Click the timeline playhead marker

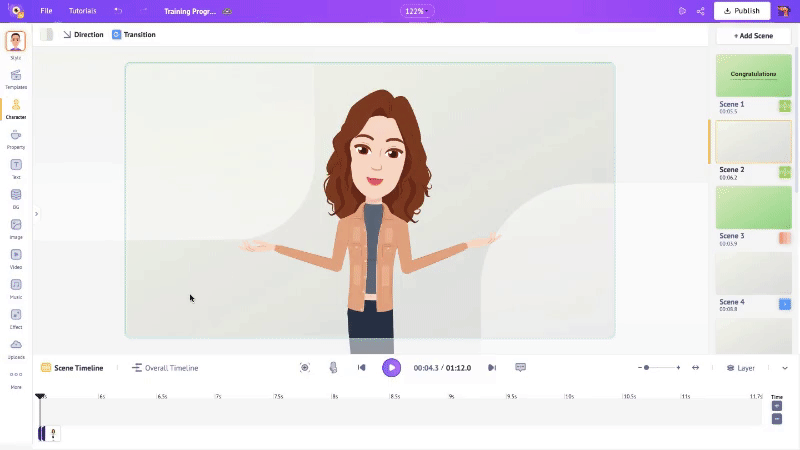click(40, 396)
